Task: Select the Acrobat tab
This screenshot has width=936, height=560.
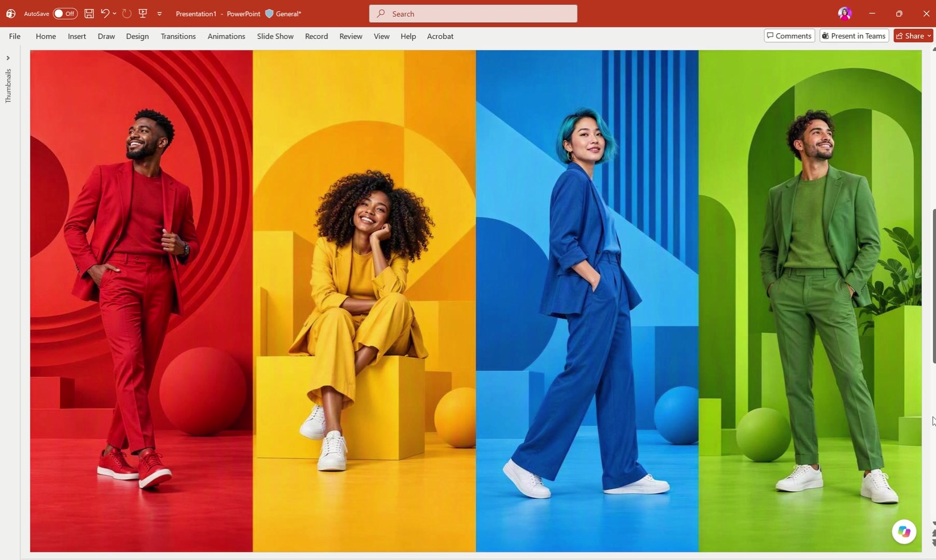Action: 440,36
